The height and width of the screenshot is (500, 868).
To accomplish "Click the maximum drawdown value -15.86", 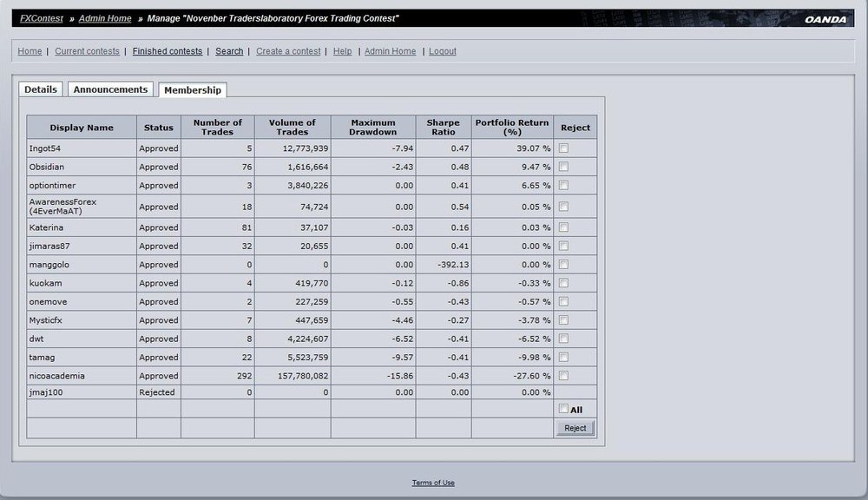I will pyautogui.click(x=400, y=376).
